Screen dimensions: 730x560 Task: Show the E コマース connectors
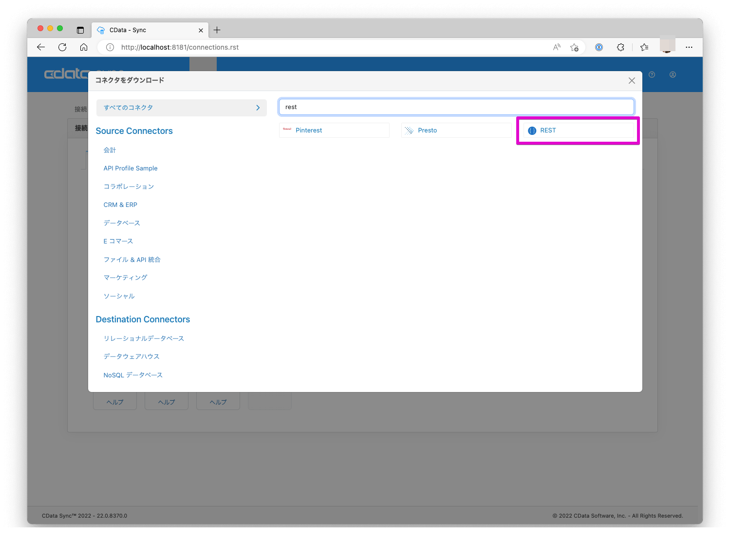click(x=118, y=241)
